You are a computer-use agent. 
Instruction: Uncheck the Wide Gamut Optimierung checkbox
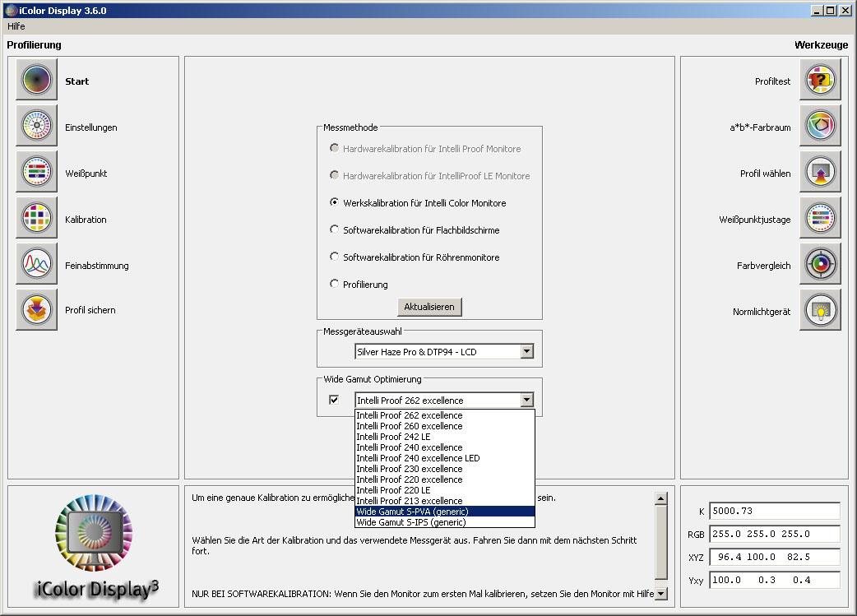334,401
